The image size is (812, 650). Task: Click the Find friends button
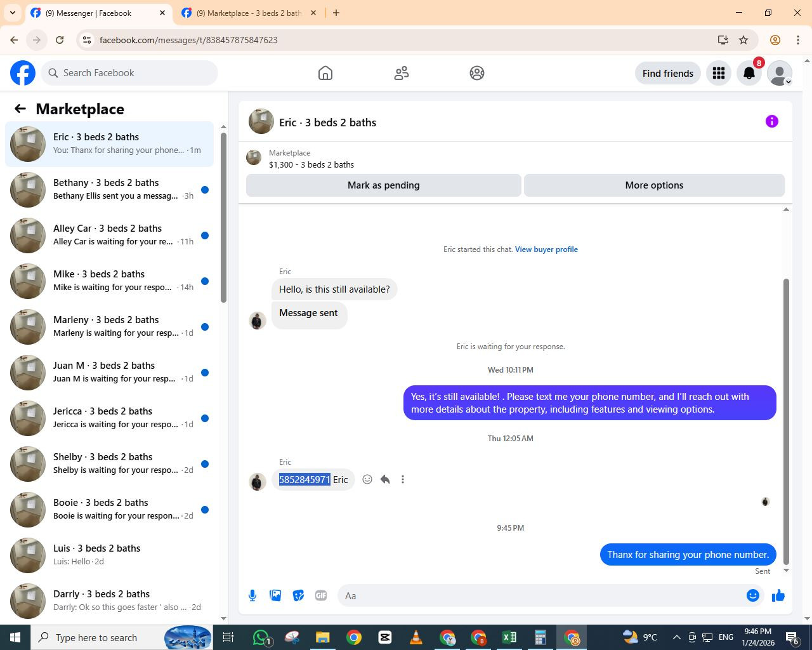668,73
